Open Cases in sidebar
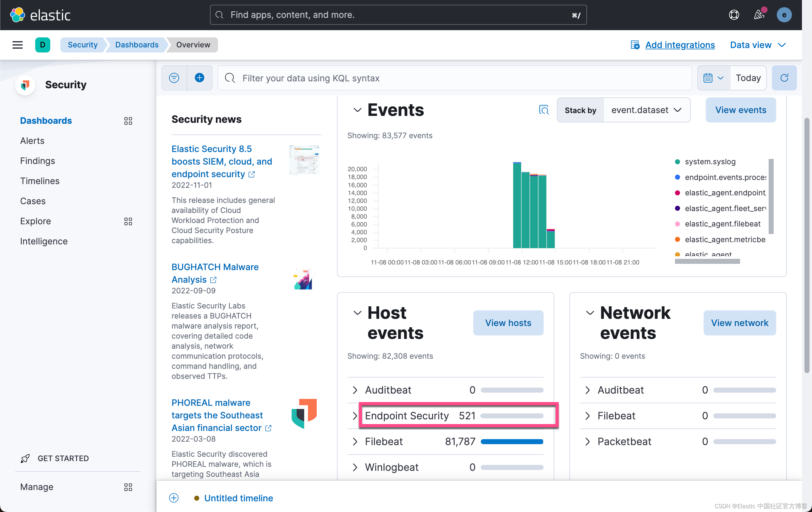The width and height of the screenshot is (812, 512). [x=33, y=201]
